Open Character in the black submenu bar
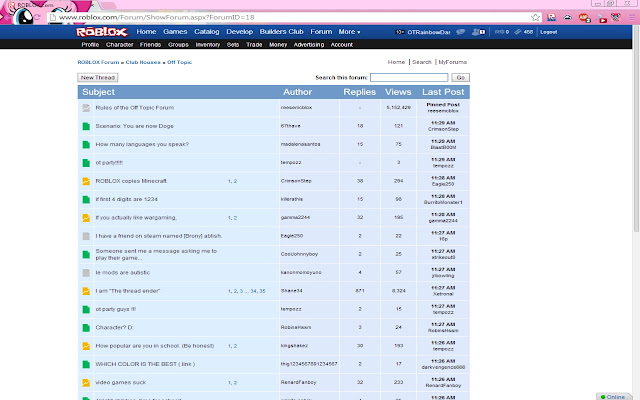The image size is (640, 400). (120, 44)
